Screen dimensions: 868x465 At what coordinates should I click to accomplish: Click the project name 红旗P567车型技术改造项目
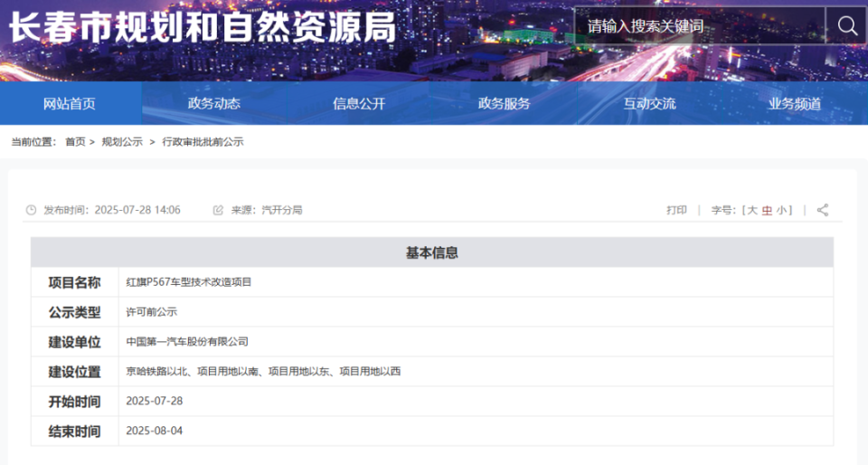point(189,282)
